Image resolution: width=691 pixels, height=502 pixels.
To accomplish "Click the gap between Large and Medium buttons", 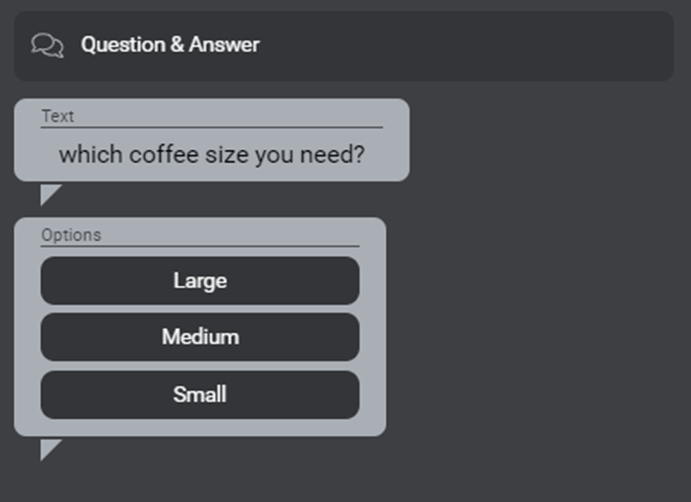I will click(x=200, y=309).
